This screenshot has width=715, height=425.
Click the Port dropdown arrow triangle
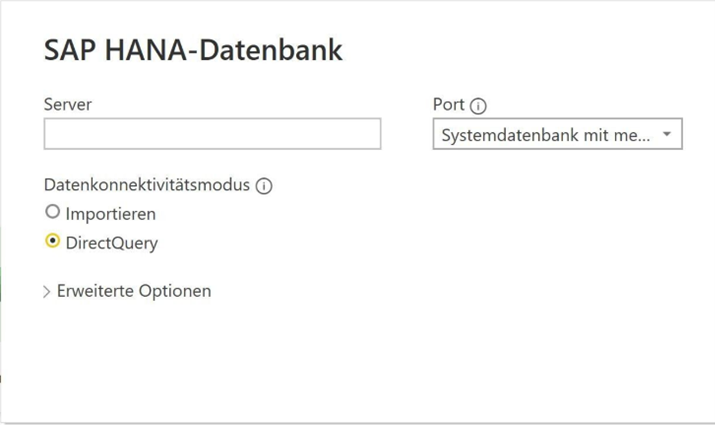pyautogui.click(x=667, y=134)
